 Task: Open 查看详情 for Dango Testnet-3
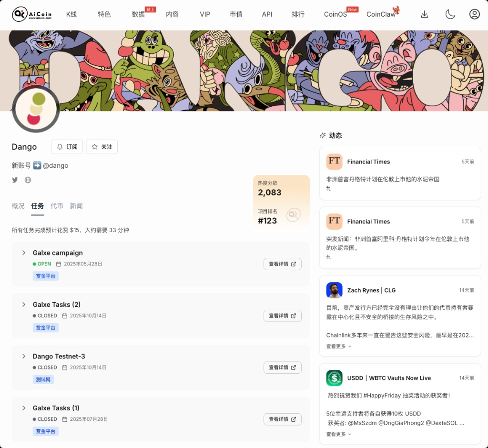(282, 367)
